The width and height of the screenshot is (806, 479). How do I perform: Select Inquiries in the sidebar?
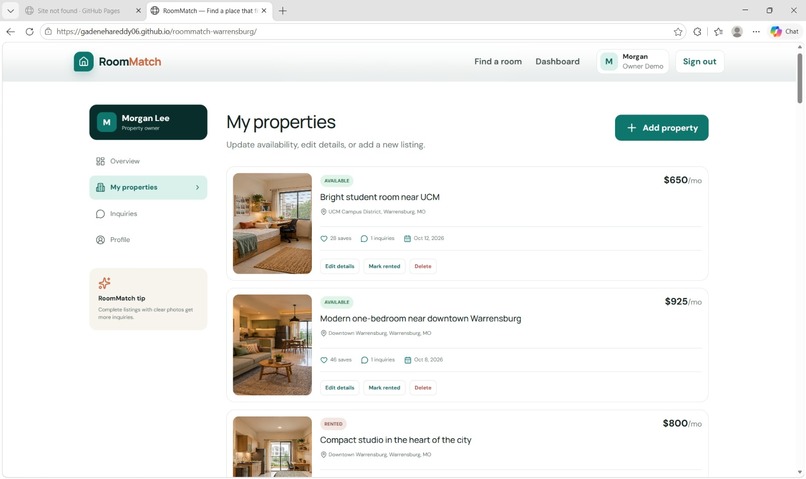click(x=148, y=214)
